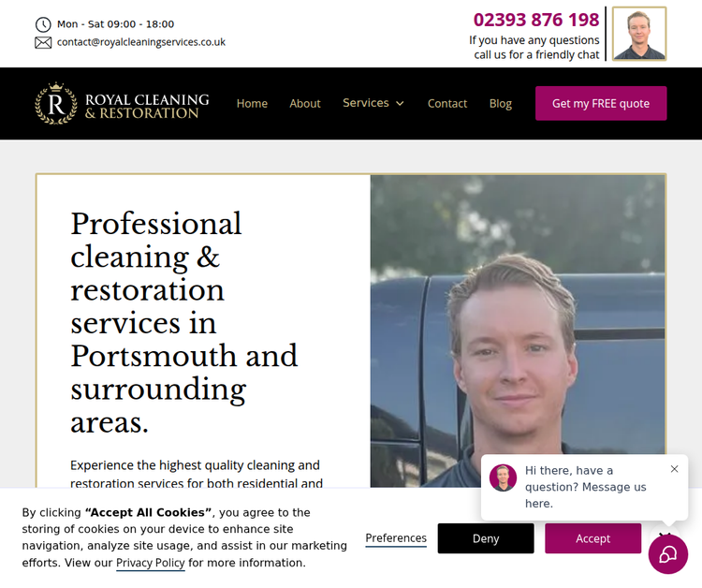Click the clock icon beside opening hours
Image resolution: width=702 pixels, height=588 pixels.
43,24
